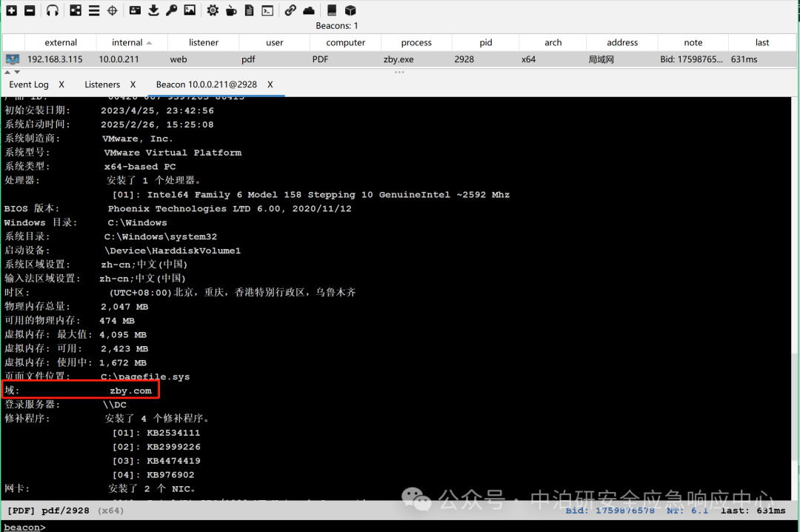The height and width of the screenshot is (532, 800).
Task: Click the 'last: 631ms' status bar entry
Action: 753,511
